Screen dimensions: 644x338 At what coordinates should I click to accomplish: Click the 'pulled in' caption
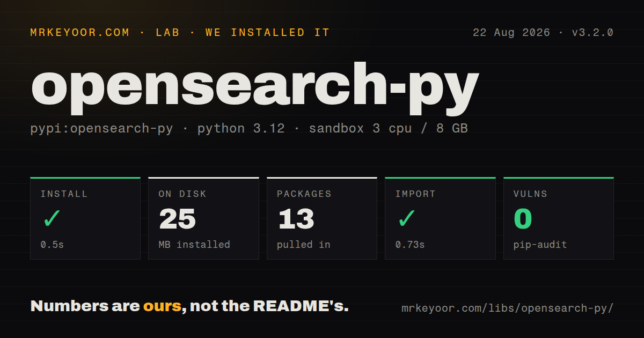303,245
